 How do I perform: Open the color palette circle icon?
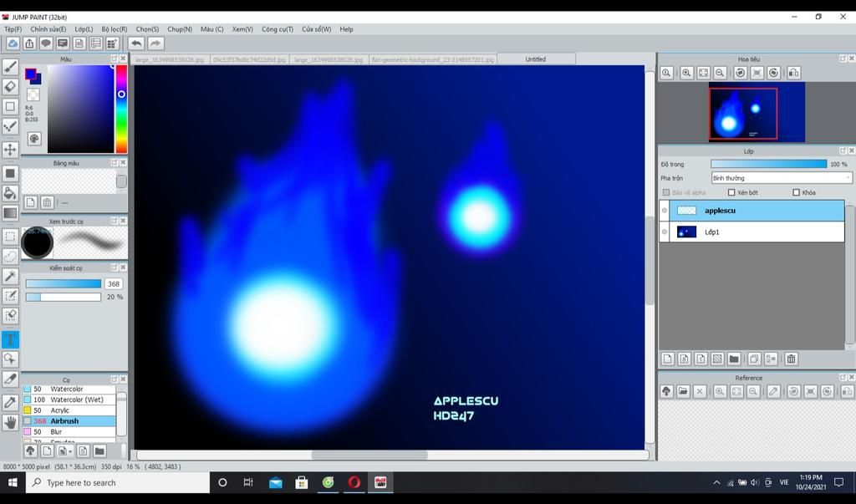33,139
